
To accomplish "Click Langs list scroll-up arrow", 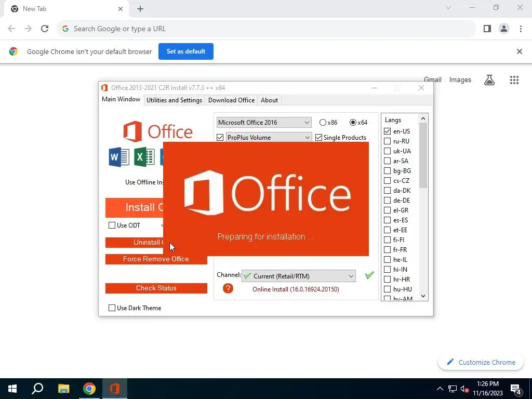I will 423,118.
